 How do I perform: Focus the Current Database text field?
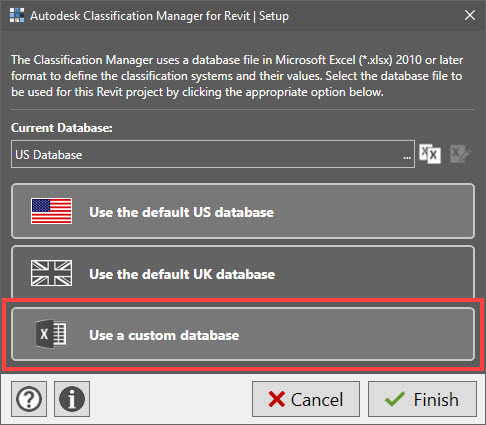tap(213, 154)
